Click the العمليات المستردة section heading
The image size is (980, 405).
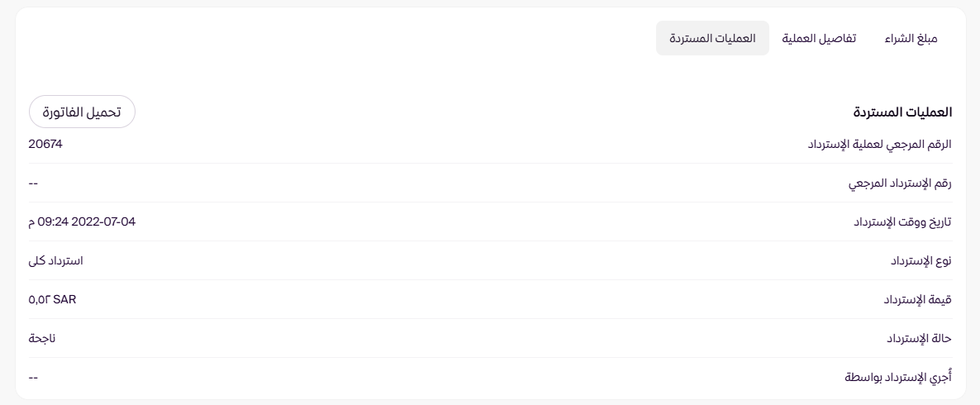pyautogui.click(x=902, y=112)
